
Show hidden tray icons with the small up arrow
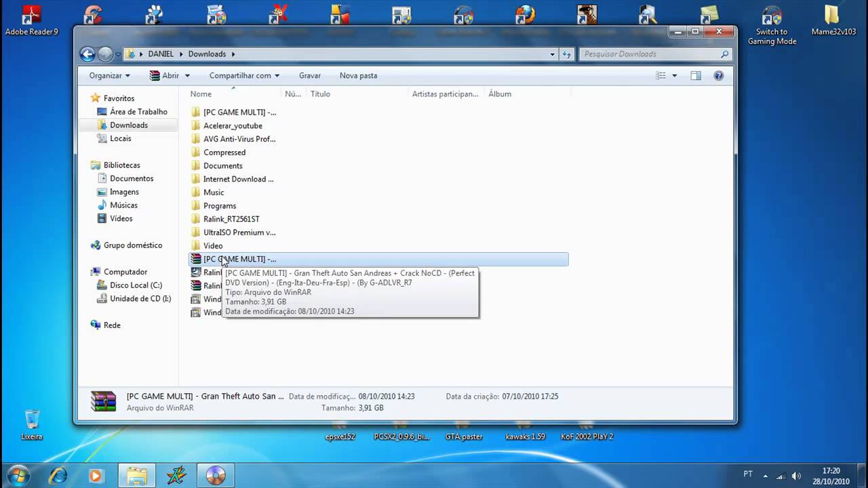(x=766, y=475)
